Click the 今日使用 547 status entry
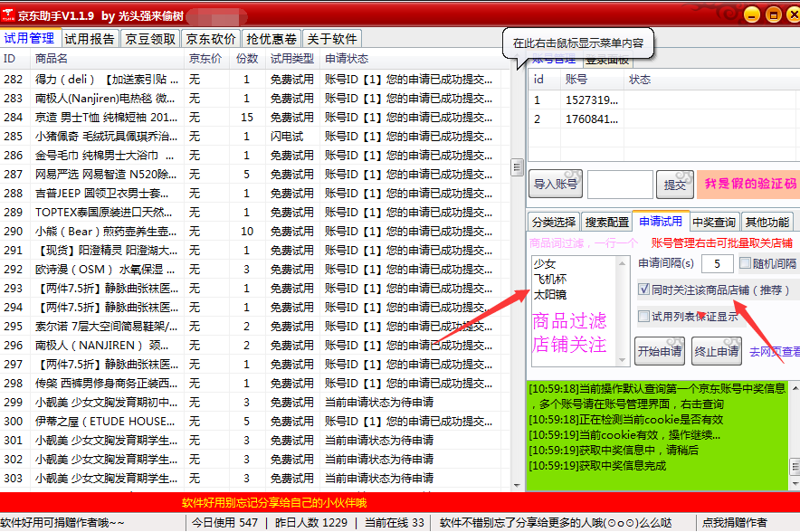800x532 pixels. pyautogui.click(x=224, y=523)
